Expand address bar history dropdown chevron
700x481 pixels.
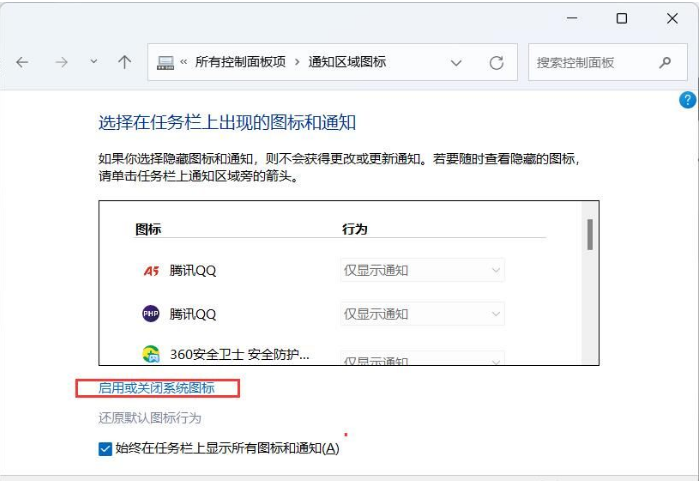(456, 62)
